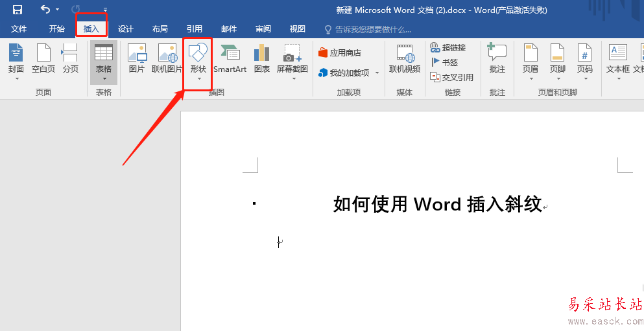Switch to the 引用 tab
The height and width of the screenshot is (331, 644).
tap(195, 29)
